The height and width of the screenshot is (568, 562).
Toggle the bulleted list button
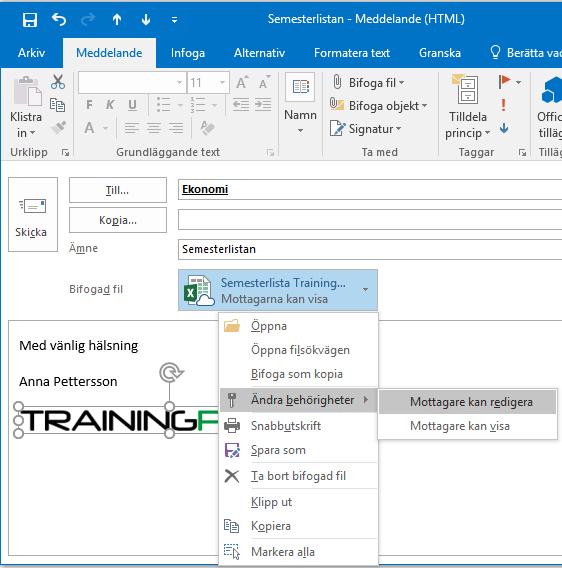click(163, 105)
